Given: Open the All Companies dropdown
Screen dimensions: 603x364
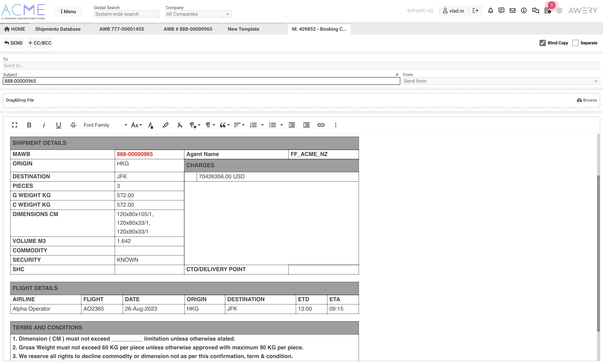Looking at the screenshot, I should [x=198, y=14].
